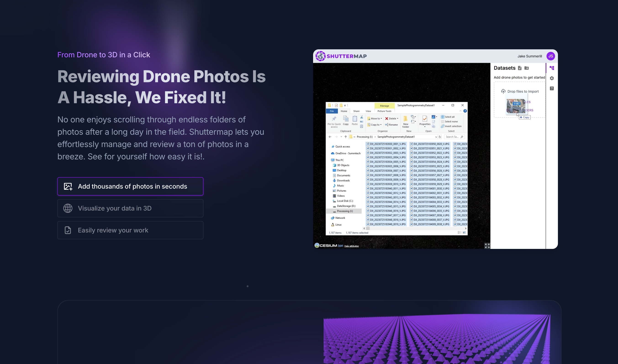
Task: Open the dataset tree panel icon
Action: coord(552,68)
